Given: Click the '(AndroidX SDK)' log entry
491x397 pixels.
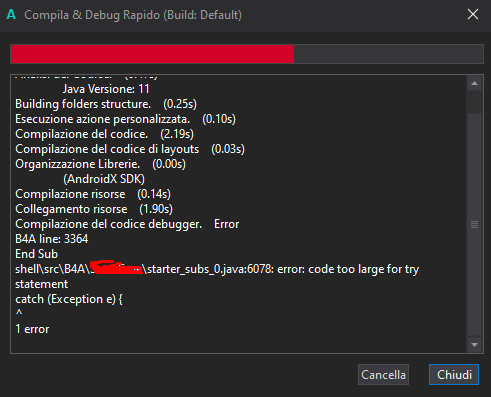Looking at the screenshot, I should pyautogui.click(x=104, y=179).
